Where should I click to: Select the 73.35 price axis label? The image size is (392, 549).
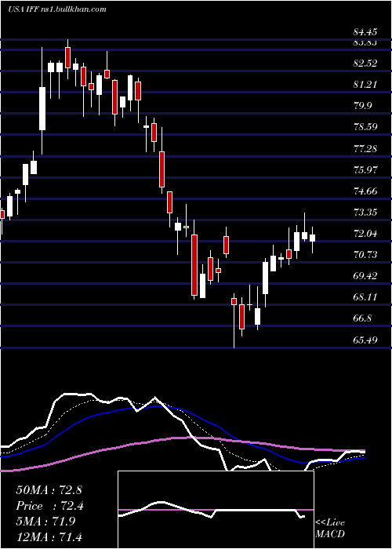coord(365,213)
